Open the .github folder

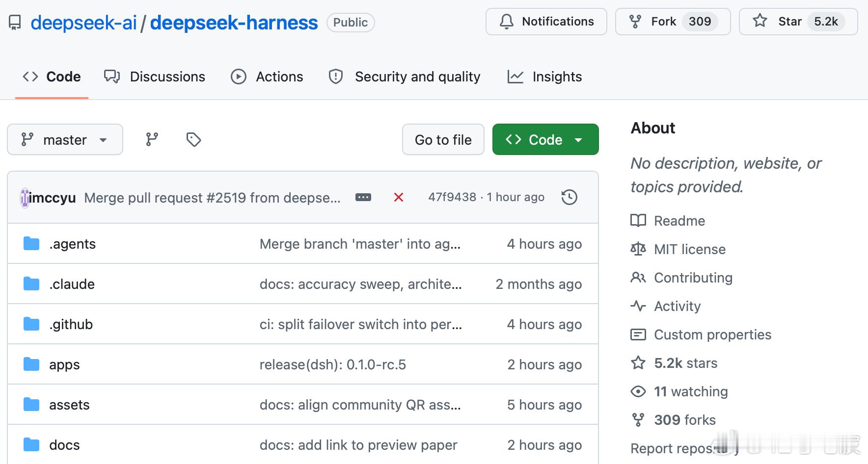point(71,324)
